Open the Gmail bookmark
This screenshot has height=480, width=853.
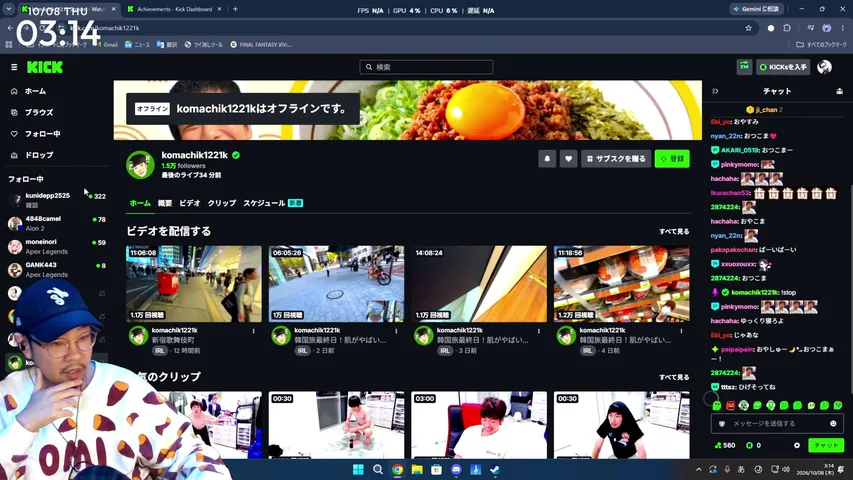point(106,45)
